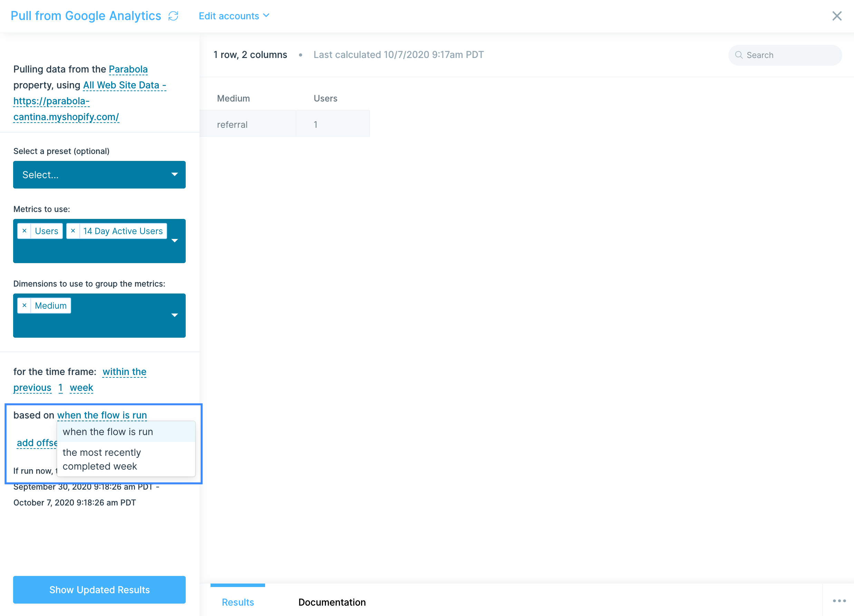Click the '1 row, 2 columns' summary text

coord(250,55)
